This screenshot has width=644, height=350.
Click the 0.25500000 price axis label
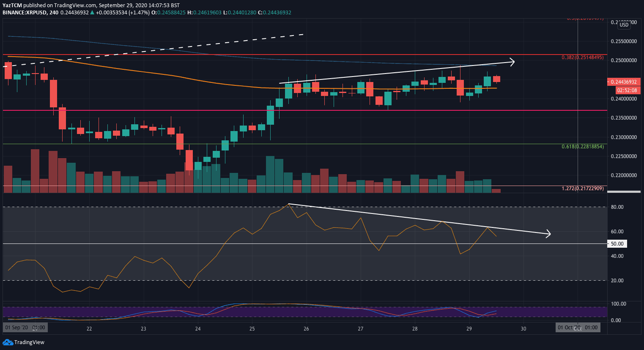pos(624,41)
